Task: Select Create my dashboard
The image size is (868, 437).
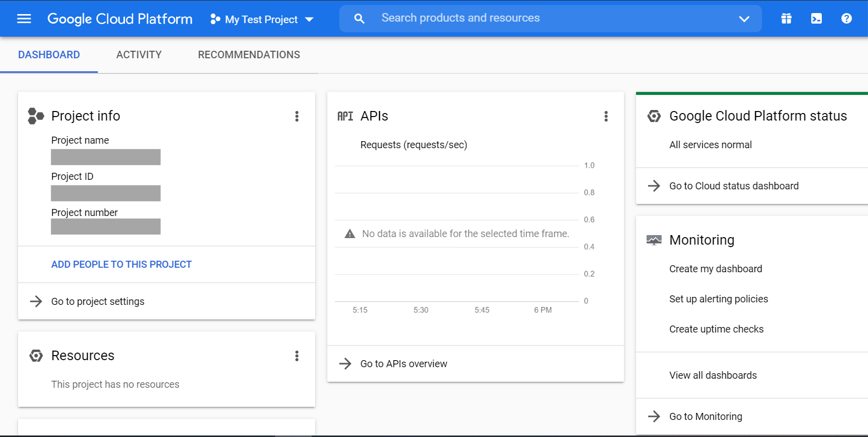Action: [715, 269]
